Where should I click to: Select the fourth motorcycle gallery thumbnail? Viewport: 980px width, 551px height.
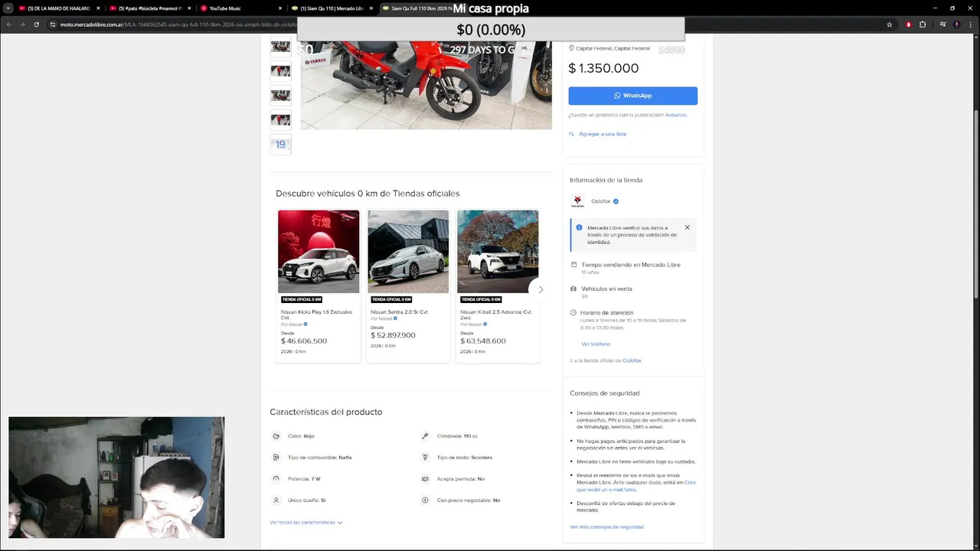pyautogui.click(x=280, y=119)
